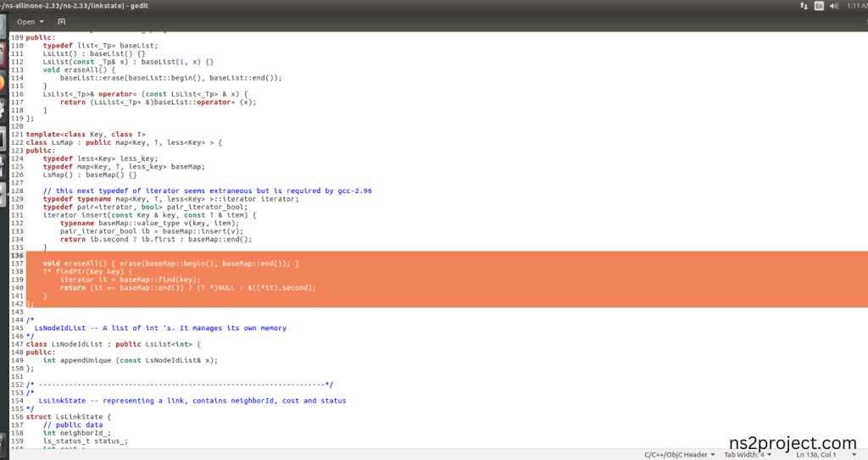Click the window title ending with "linkstate) - gedit"
The image size is (868, 460).
(x=75, y=6)
